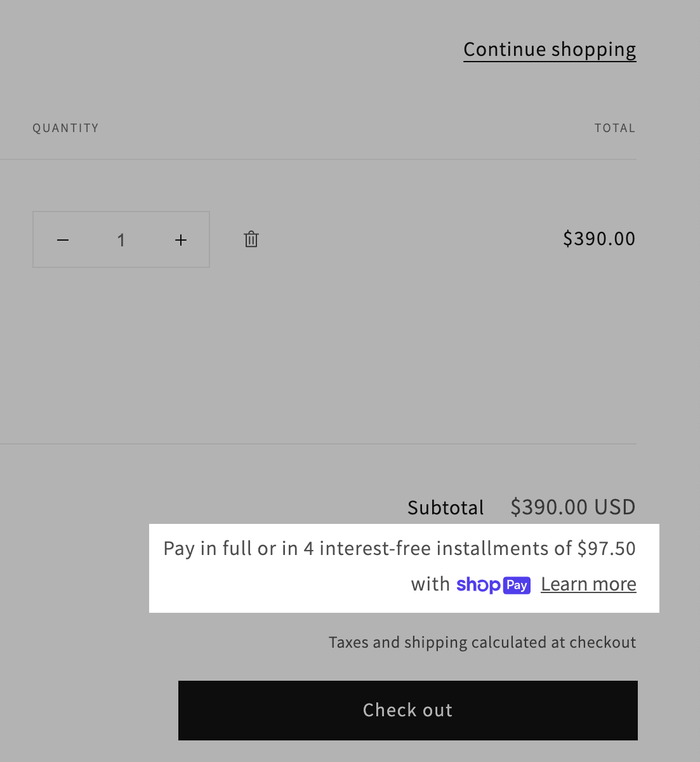The width and height of the screenshot is (700, 762).
Task: Open the Continue shopping link
Action: [550, 50]
